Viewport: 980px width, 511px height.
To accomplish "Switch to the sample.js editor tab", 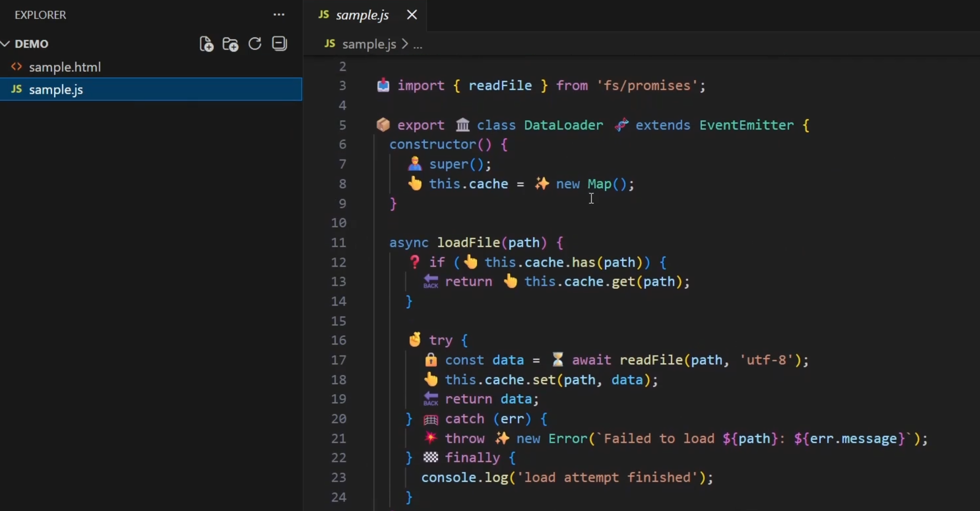I will [x=362, y=15].
